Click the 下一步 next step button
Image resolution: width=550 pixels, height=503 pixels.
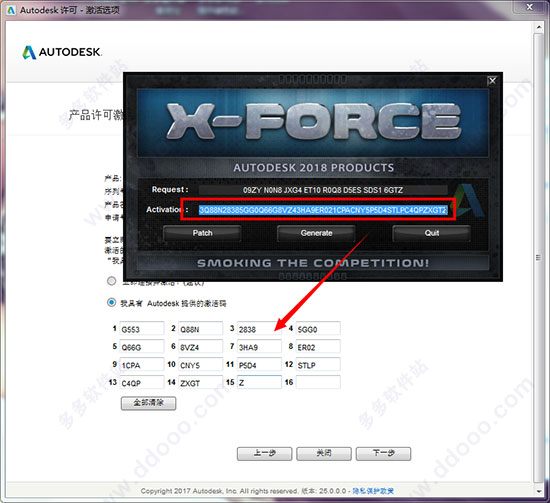383,454
